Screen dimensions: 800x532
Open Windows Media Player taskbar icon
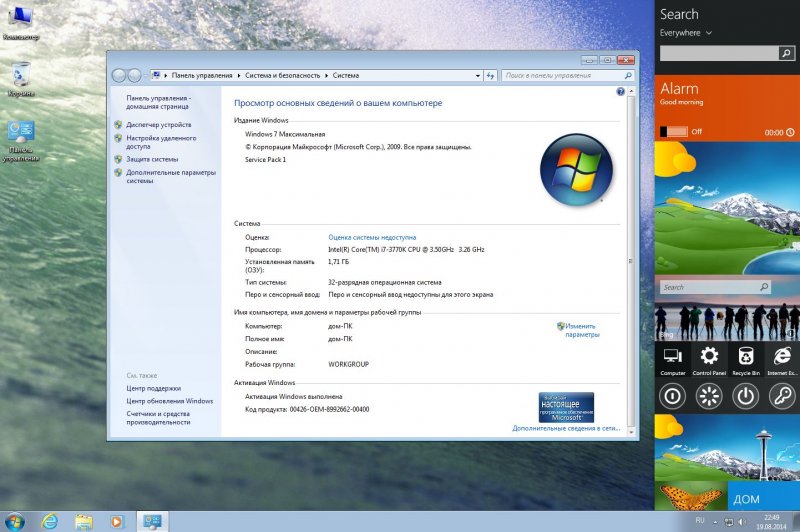pos(117,522)
